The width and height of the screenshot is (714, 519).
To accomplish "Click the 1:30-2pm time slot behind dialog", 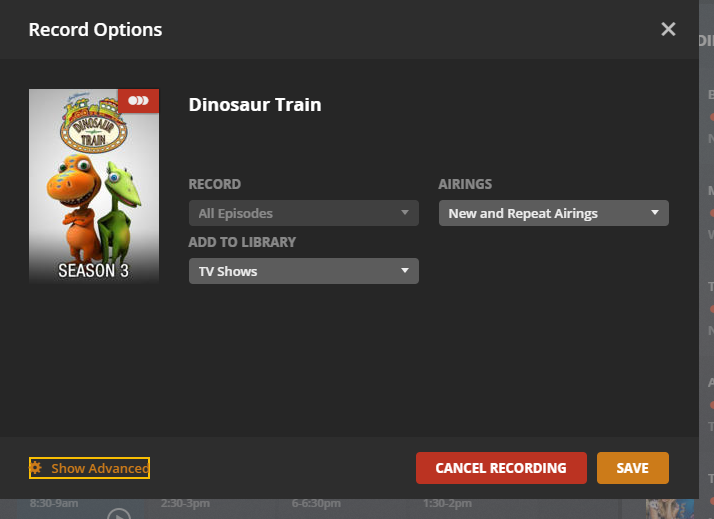I will tap(447, 504).
